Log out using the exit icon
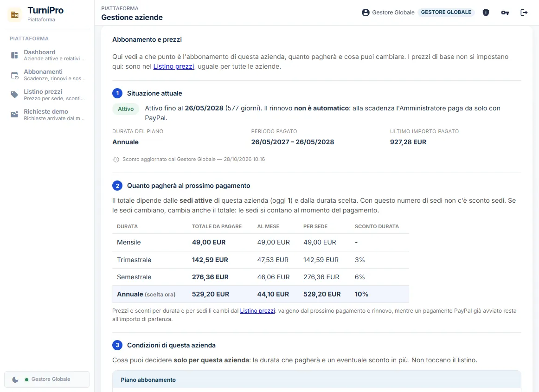539x392 pixels. coord(524,13)
